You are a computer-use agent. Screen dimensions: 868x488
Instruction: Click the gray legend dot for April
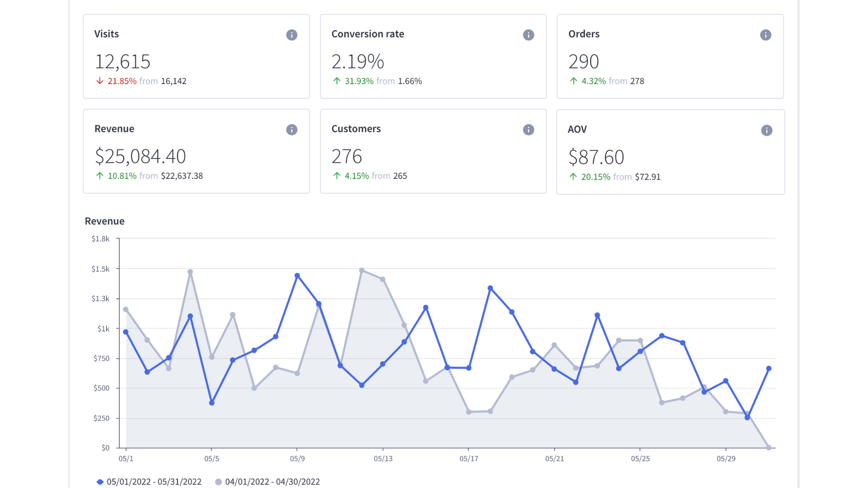point(218,482)
